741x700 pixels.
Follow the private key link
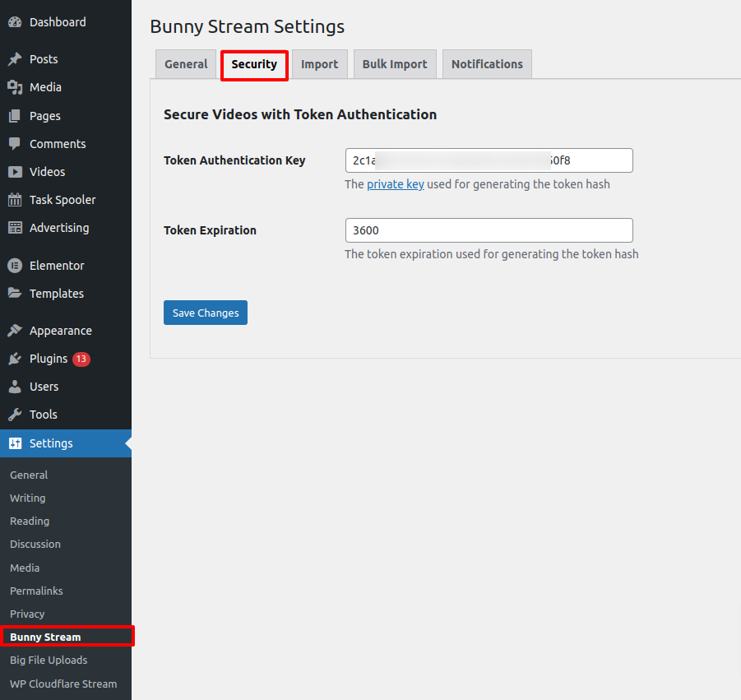(396, 184)
